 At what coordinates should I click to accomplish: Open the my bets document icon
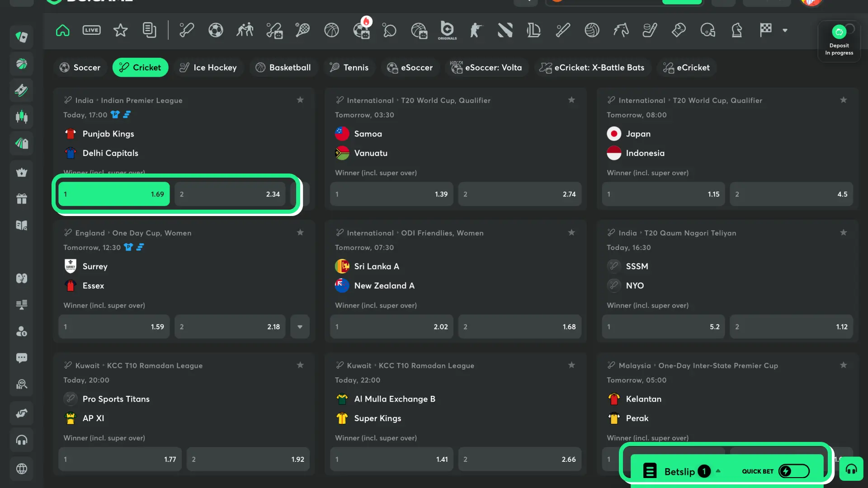pyautogui.click(x=149, y=30)
